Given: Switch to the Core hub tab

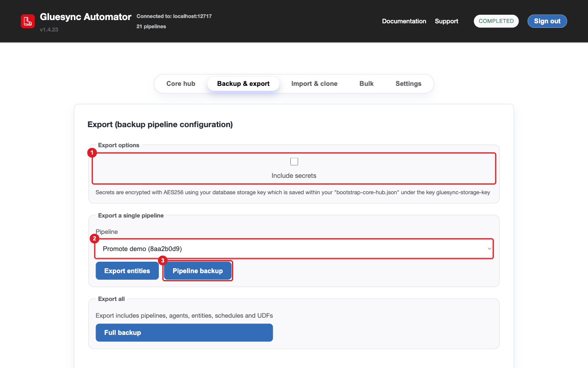Looking at the screenshot, I should pos(181,83).
